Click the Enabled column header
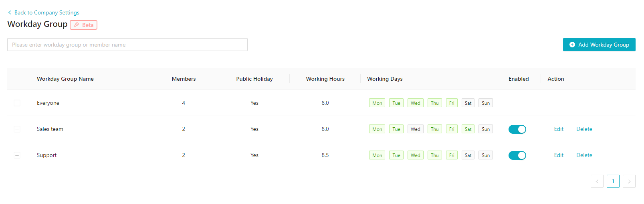The image size is (644, 204). click(519, 79)
